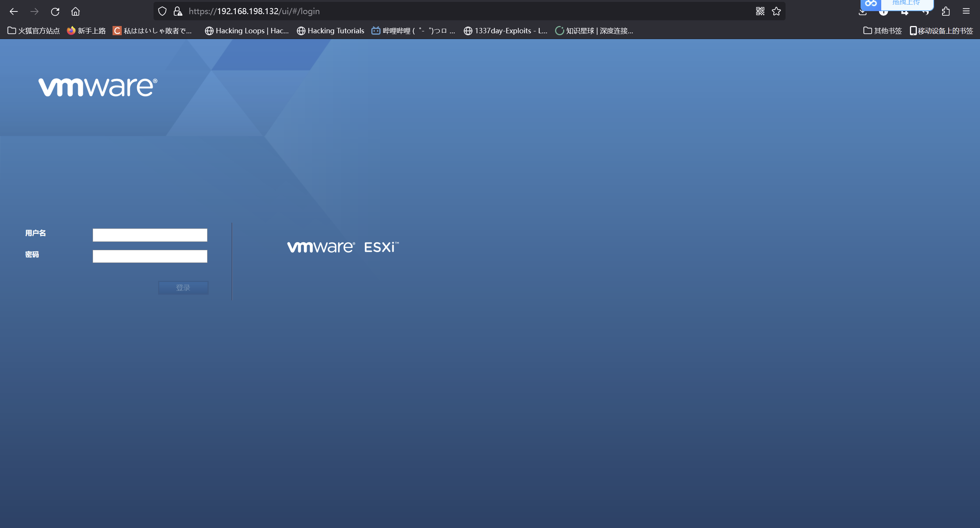
Task: Open the browser home page
Action: [x=75, y=11]
